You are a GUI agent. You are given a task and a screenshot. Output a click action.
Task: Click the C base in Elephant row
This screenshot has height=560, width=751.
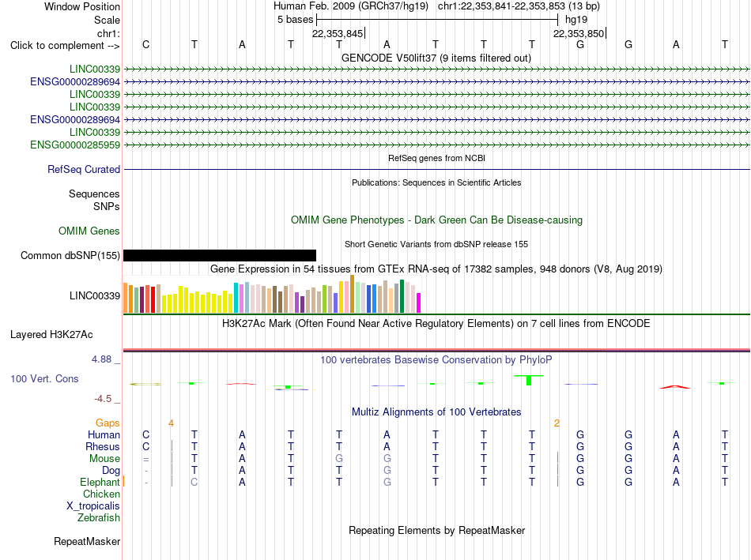pyautogui.click(x=194, y=482)
